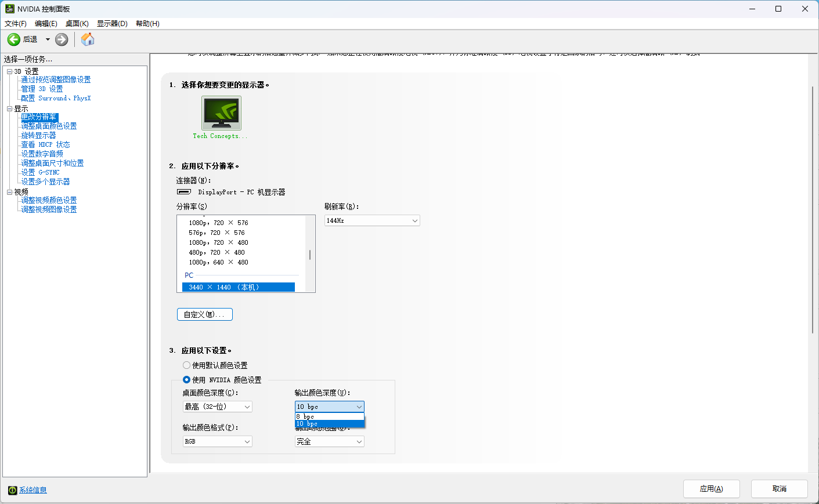Click the system information icon
The image size is (819, 504).
point(12,490)
